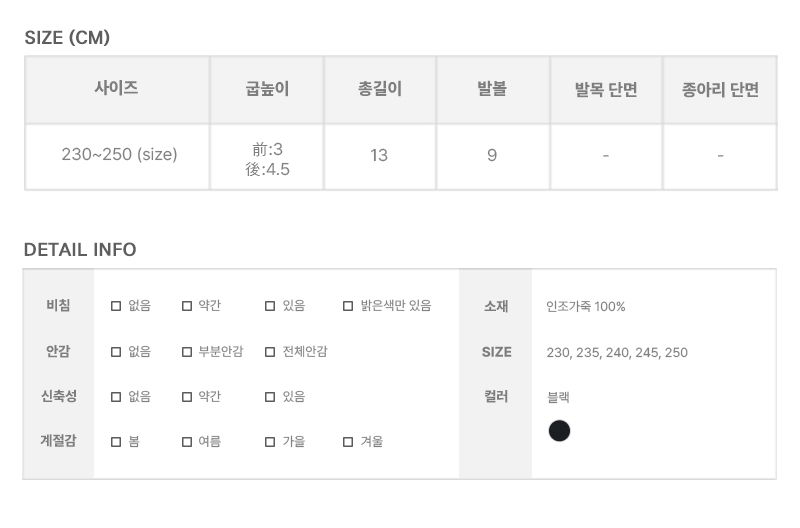The image size is (800, 528).
Task: Check the 신축성 있음 checkbox
Action: [270, 396]
